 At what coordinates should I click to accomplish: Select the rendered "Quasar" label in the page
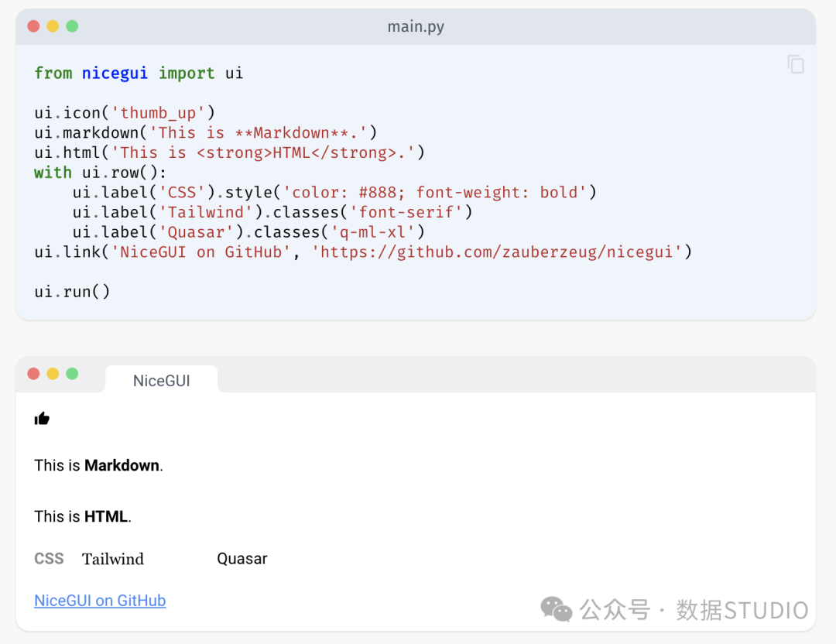click(x=242, y=559)
